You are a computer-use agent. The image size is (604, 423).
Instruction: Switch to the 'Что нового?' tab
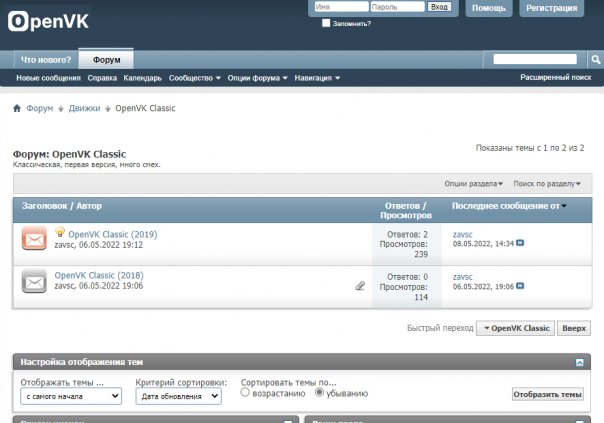46,60
